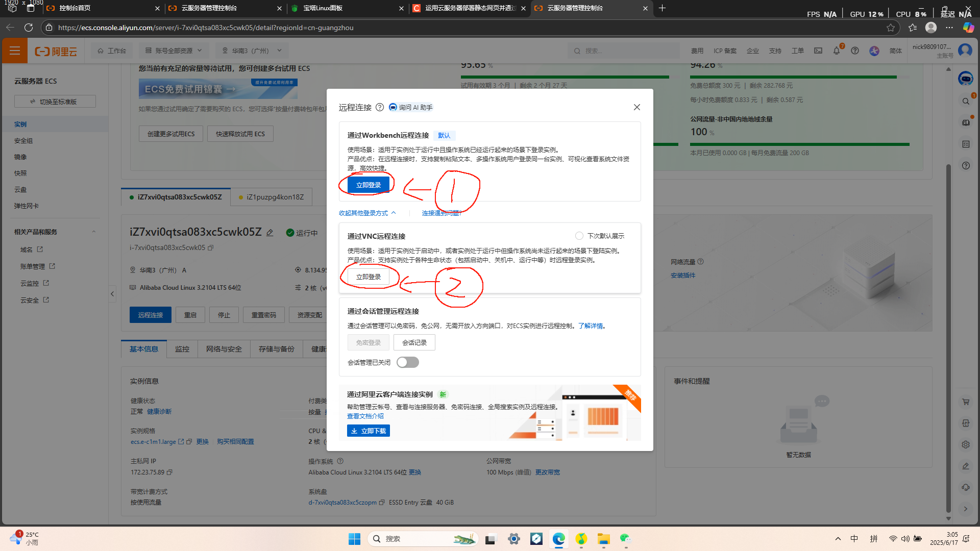Image resolution: width=980 pixels, height=551 pixels.
Task: Click the header search box
Action: [623, 51]
